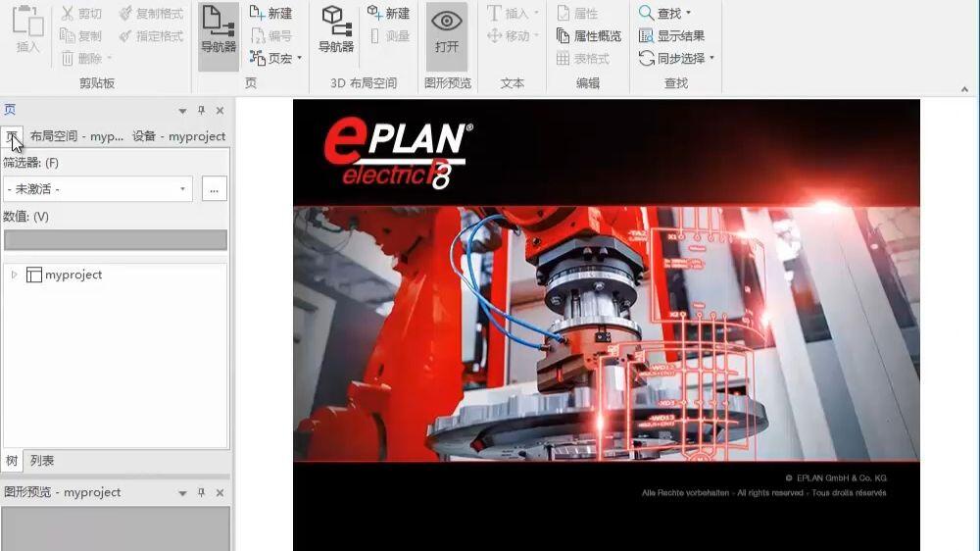Select the 设备 - myproject tab
Image resolution: width=980 pixels, height=551 pixels.
[178, 136]
